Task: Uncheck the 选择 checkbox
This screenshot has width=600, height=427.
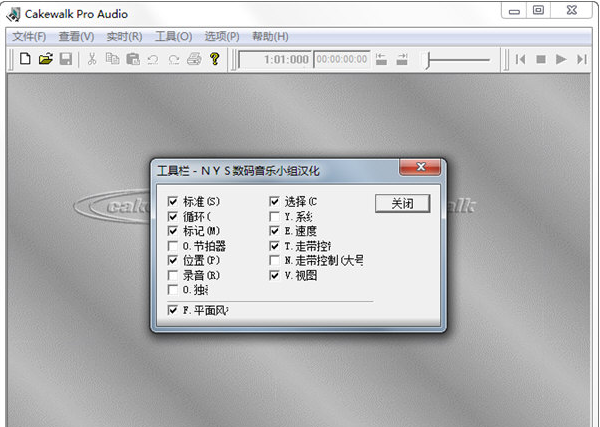Action: tap(274, 201)
